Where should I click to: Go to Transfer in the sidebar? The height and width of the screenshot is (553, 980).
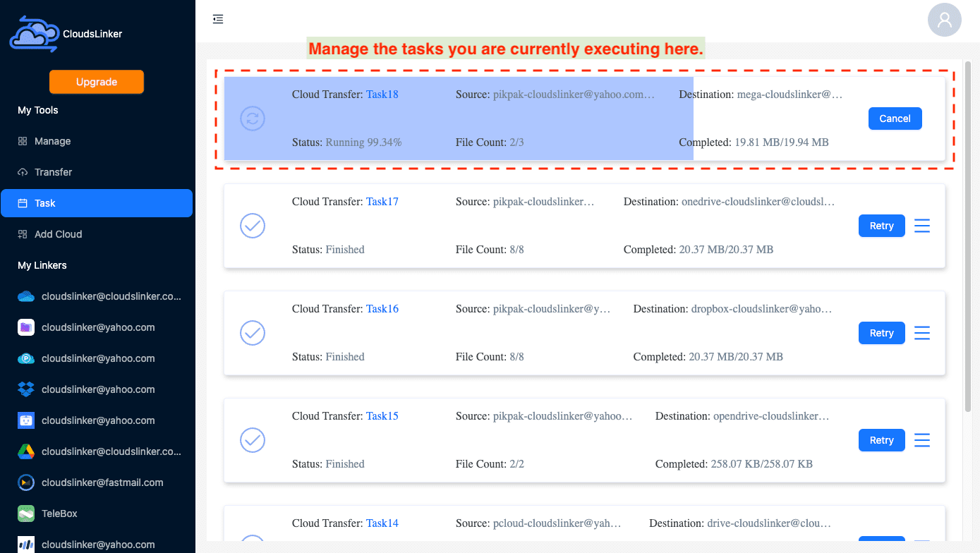pyautogui.click(x=53, y=172)
